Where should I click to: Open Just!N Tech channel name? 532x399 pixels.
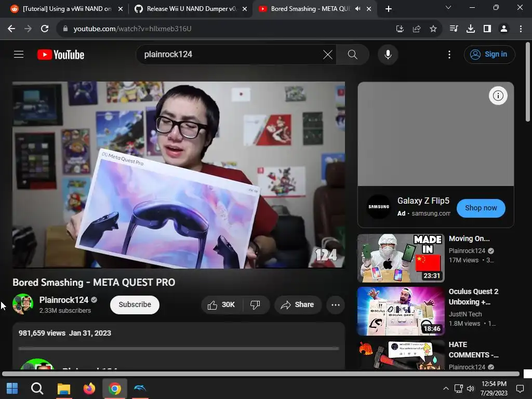[465, 314]
